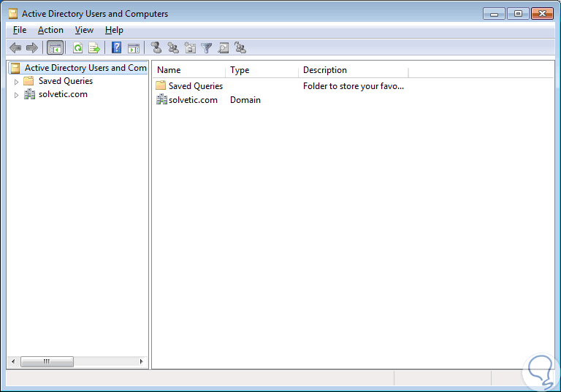Select the Saved Queries row in the list
The width and height of the screenshot is (561, 392).
[x=280, y=86]
